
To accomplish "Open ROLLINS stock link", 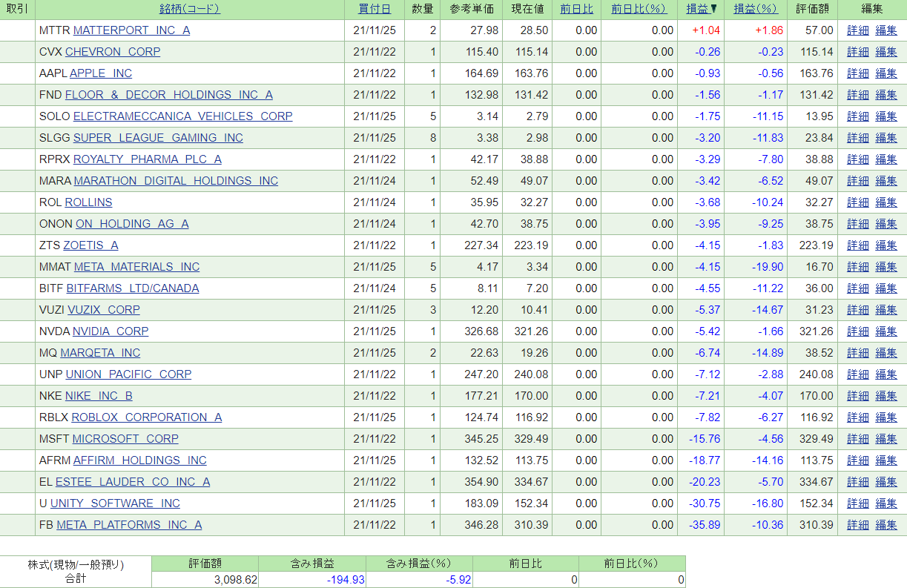I will (88, 202).
